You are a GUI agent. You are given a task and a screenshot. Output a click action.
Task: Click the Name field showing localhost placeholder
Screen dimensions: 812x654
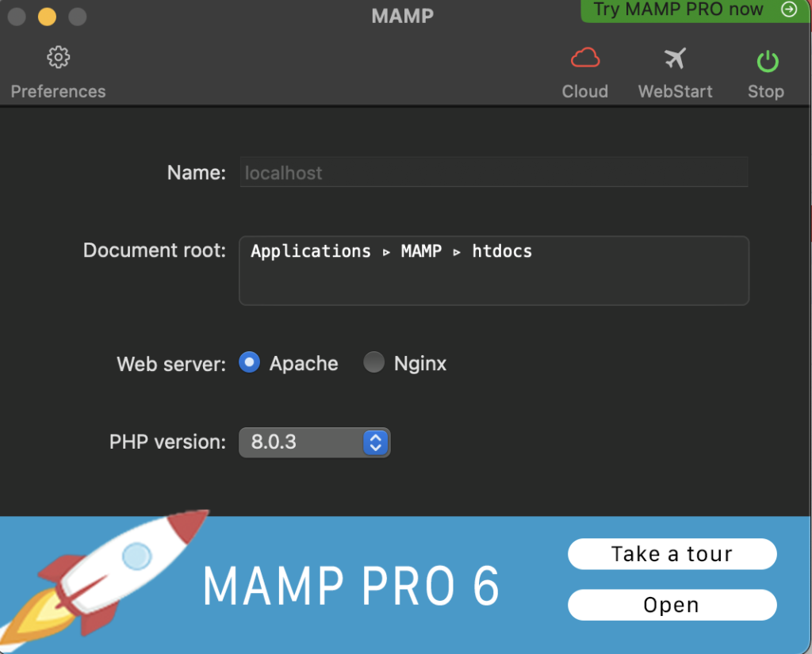[x=493, y=172]
